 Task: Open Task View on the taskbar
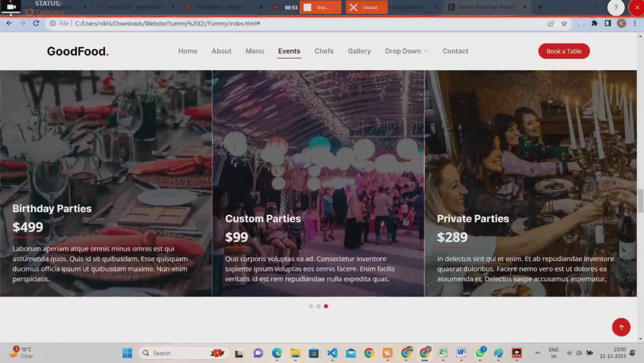(x=239, y=353)
